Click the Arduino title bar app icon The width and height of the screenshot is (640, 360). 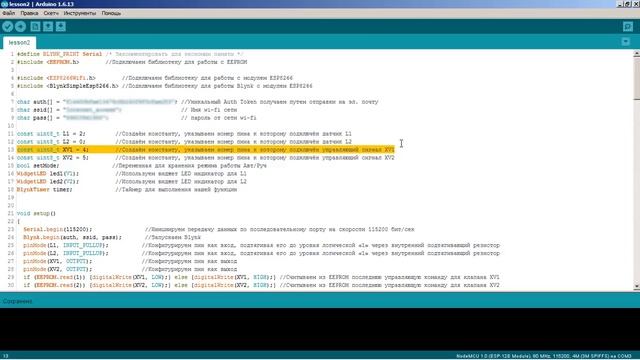coord(4,4)
